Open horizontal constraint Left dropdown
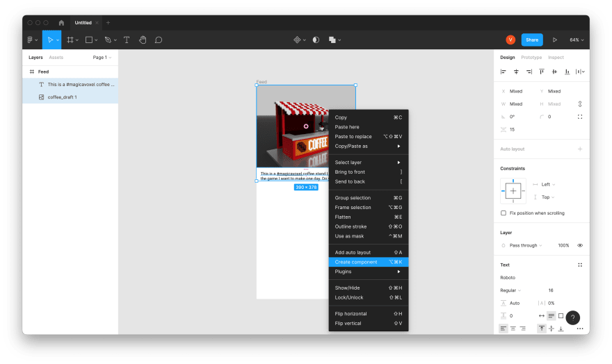The image size is (612, 364). point(548,184)
